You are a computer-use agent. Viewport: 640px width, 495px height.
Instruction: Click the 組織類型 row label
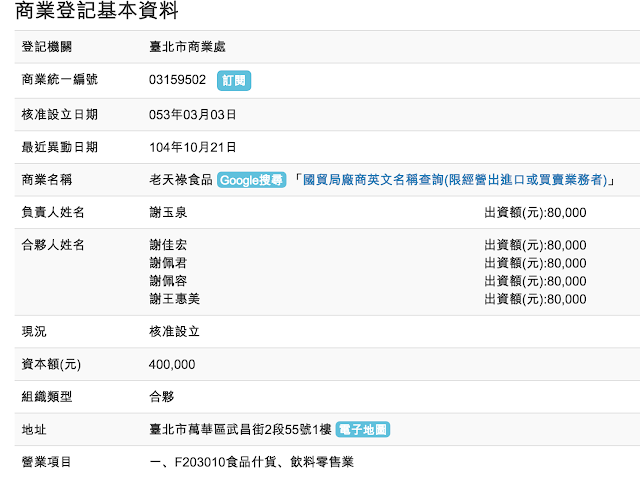[x=47, y=397]
